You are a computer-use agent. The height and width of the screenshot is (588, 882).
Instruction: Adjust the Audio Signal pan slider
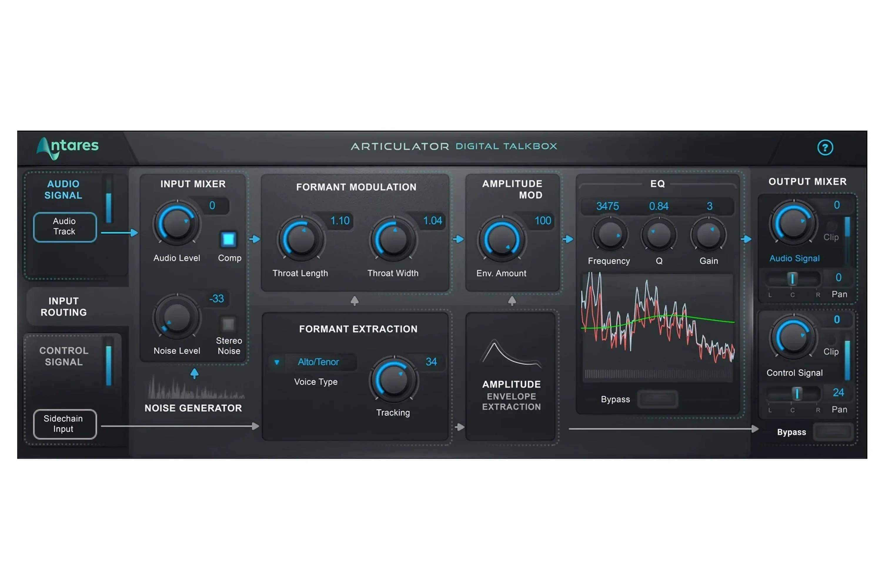793,279
